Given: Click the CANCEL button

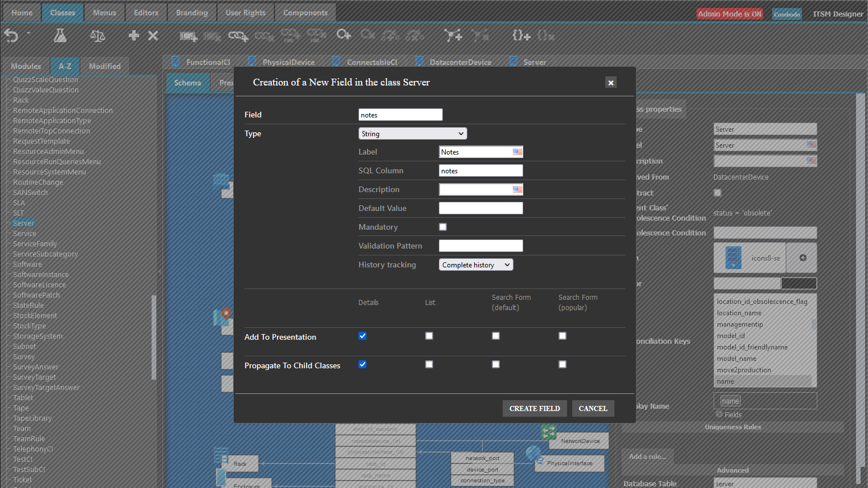Looking at the screenshot, I should (593, 408).
